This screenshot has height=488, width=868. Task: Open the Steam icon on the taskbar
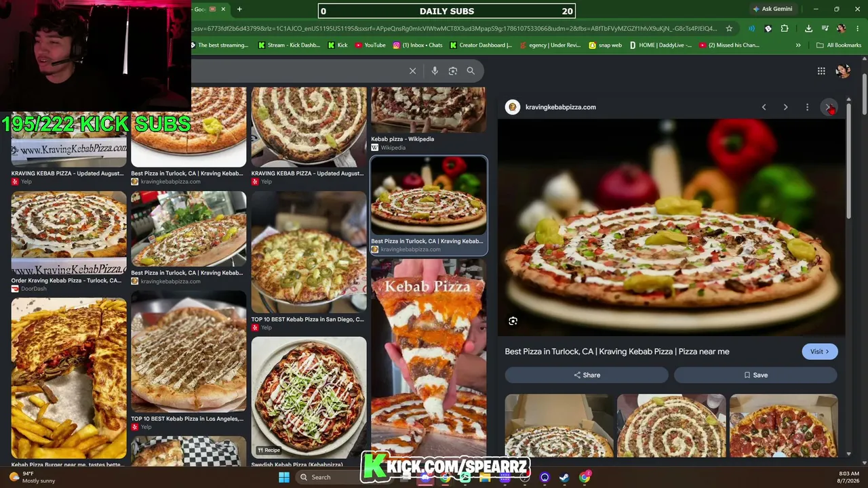[564, 477]
